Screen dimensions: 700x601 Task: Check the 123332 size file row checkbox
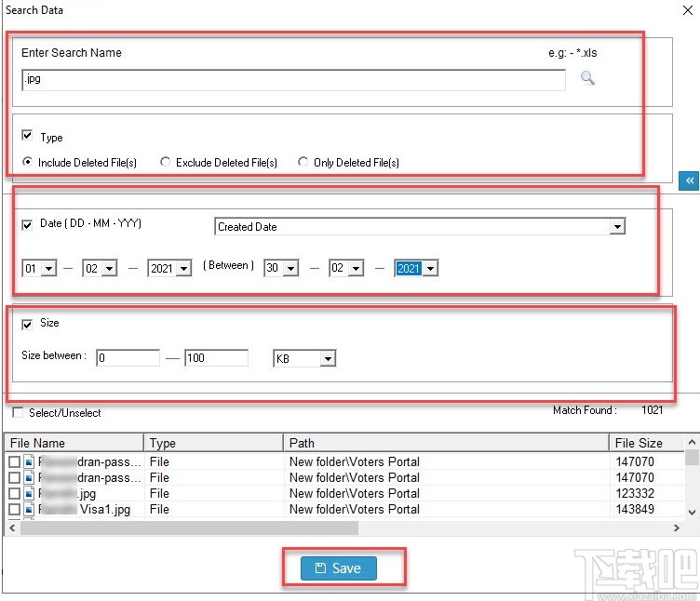pyautogui.click(x=14, y=493)
